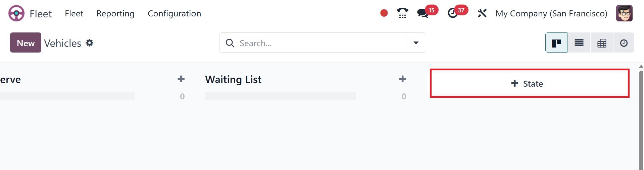The image size is (644, 170).
Task: Click the Fleet app steering wheel logo
Action: pyautogui.click(x=16, y=13)
